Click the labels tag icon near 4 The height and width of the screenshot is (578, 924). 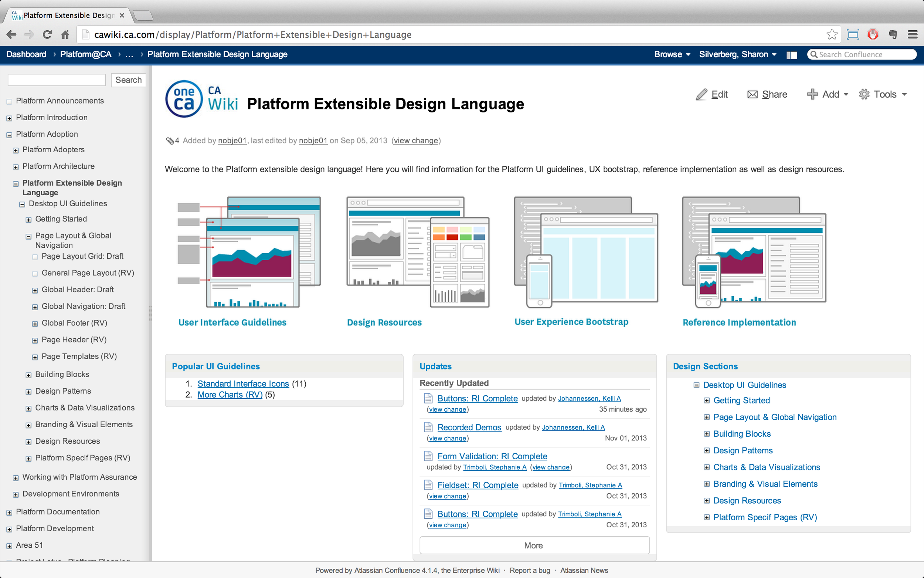point(170,141)
